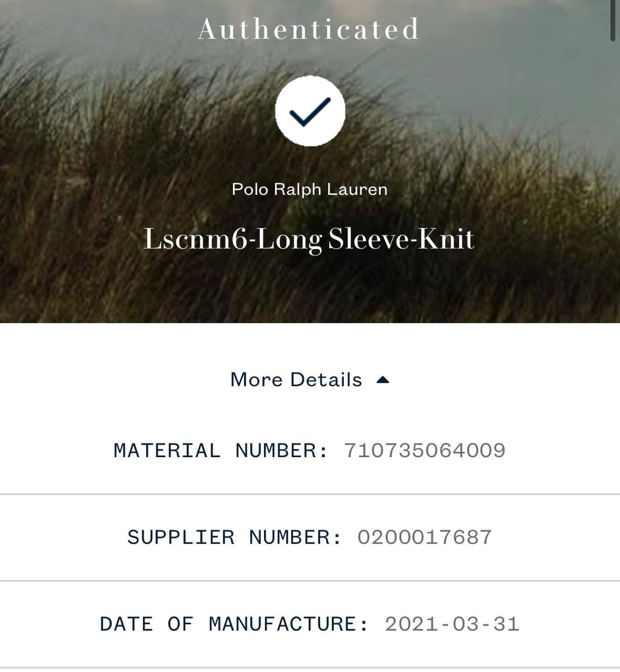Click the More Details label
This screenshot has height=672, width=620.
tap(296, 380)
